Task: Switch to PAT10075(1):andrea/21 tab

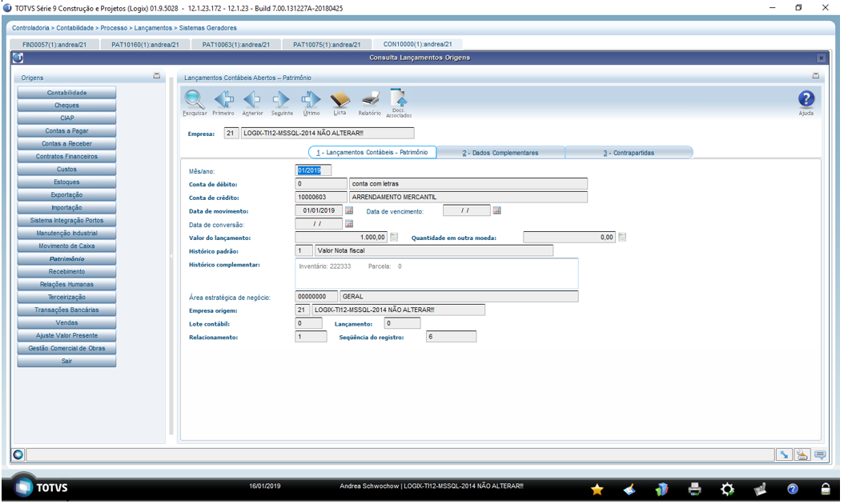Action: click(x=327, y=45)
